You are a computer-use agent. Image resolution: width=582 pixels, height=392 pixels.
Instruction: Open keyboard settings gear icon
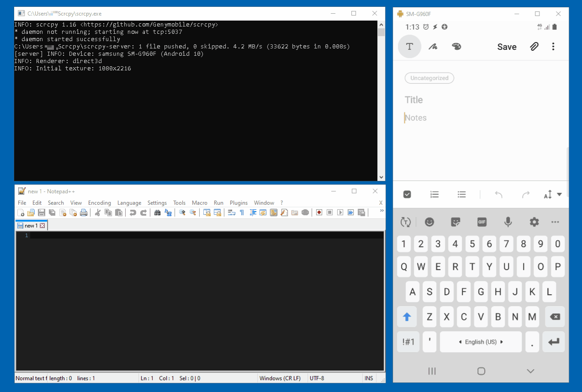pyautogui.click(x=534, y=222)
